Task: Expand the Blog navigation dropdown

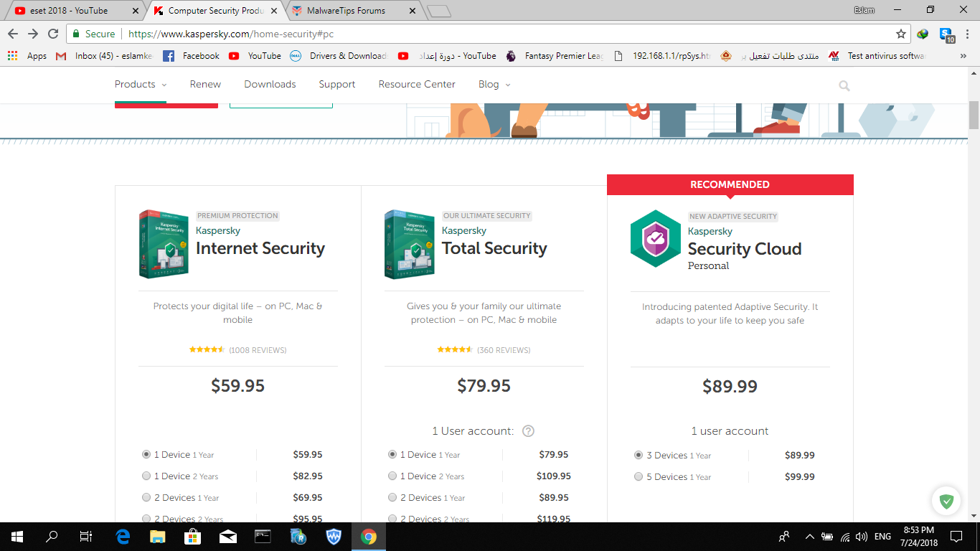Action: coord(494,85)
